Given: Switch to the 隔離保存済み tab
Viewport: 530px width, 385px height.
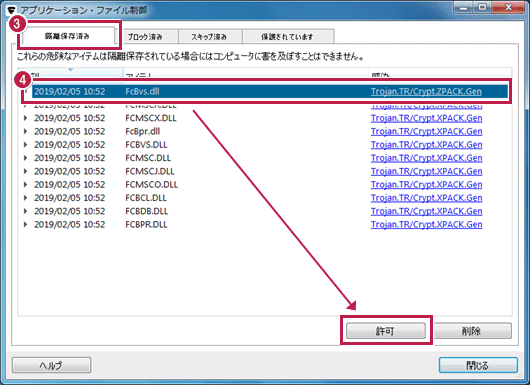Looking at the screenshot, I should 67,36.
